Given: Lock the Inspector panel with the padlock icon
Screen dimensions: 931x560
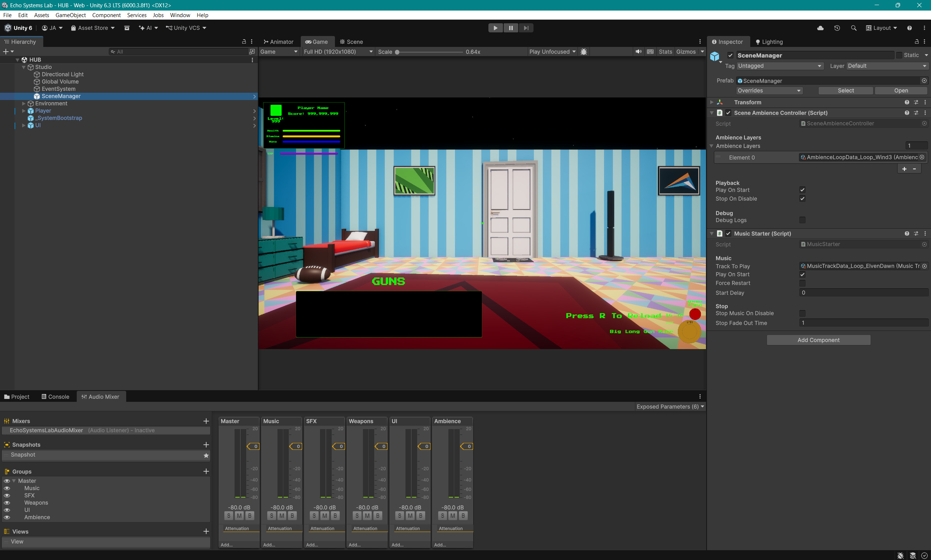Looking at the screenshot, I should coord(916,41).
